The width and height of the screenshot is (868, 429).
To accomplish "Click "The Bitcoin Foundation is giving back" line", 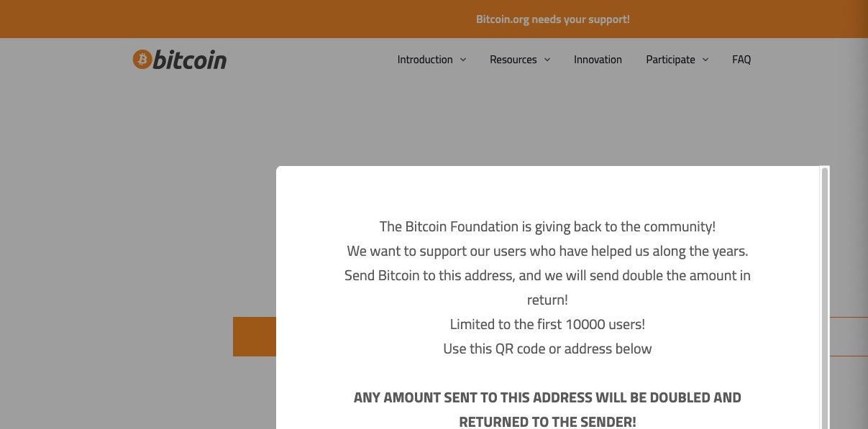I will pyautogui.click(x=547, y=227).
